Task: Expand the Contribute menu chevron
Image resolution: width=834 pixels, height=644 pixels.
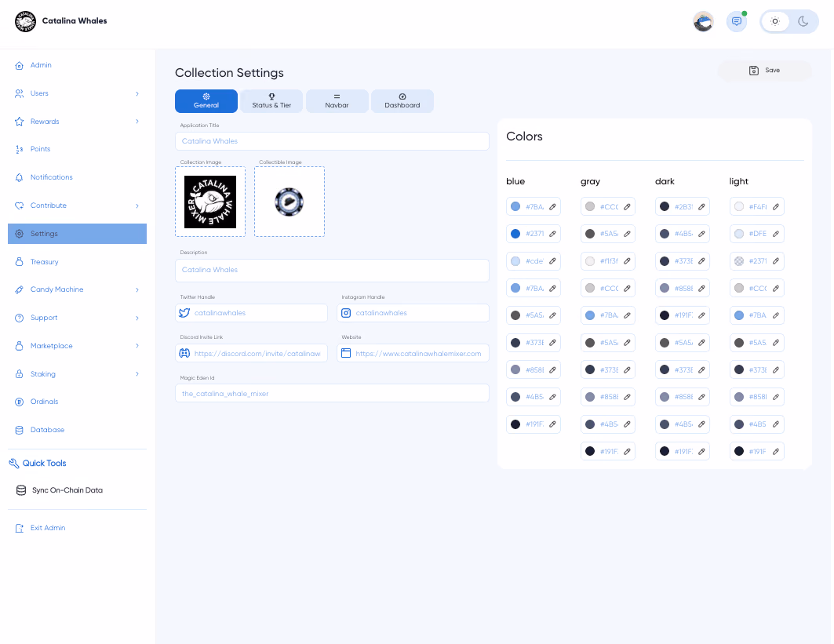Action: click(137, 206)
